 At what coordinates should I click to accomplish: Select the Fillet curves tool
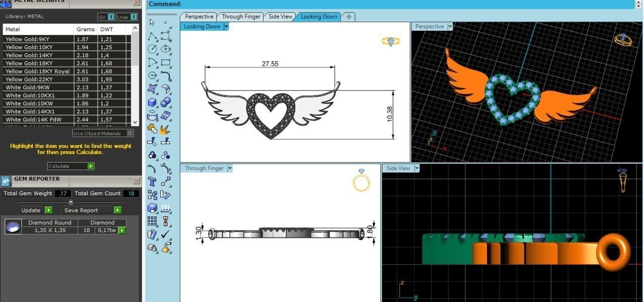[166, 75]
